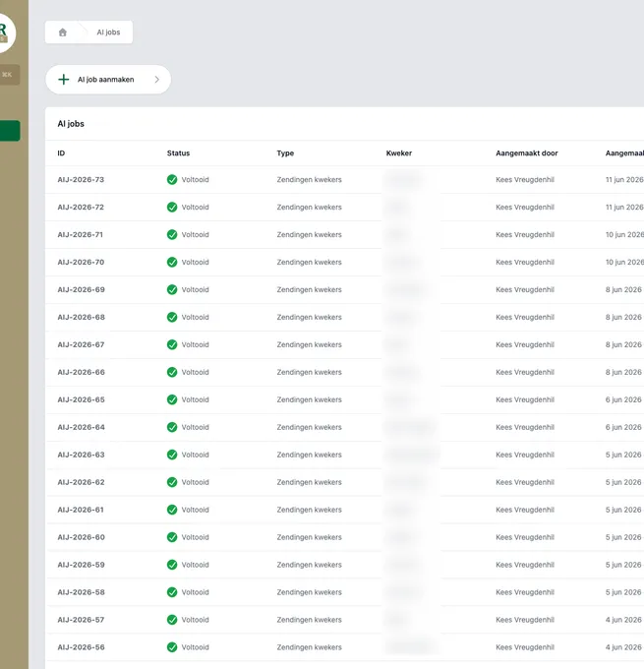Screen dimensions: 644x669
Task: Click the ⌘K search shortcut box in sidebar
Action: point(10,75)
